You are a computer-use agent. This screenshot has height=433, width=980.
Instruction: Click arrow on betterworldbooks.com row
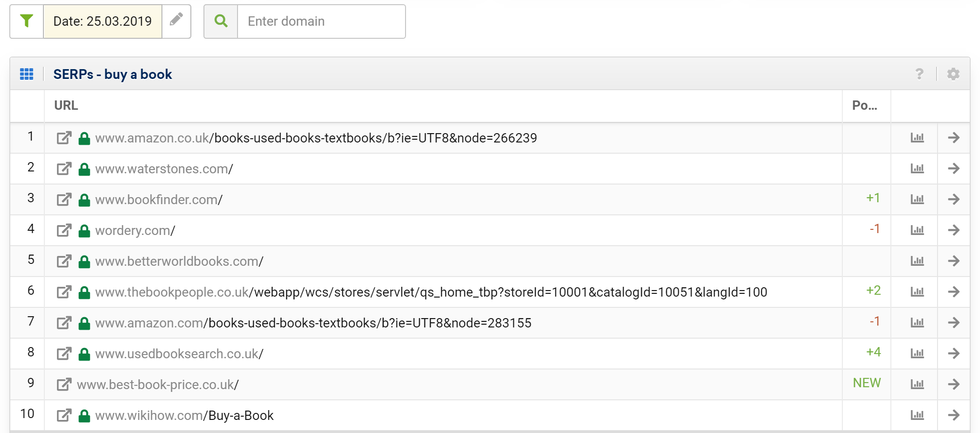[x=953, y=261]
